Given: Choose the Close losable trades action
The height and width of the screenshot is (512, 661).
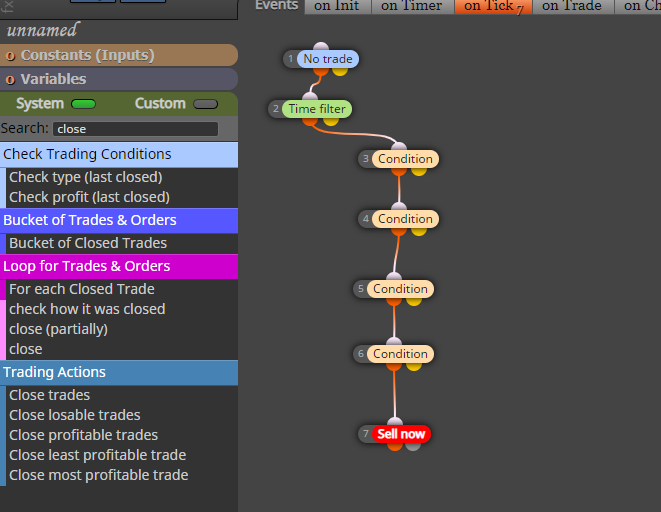Looking at the screenshot, I should 75,415.
